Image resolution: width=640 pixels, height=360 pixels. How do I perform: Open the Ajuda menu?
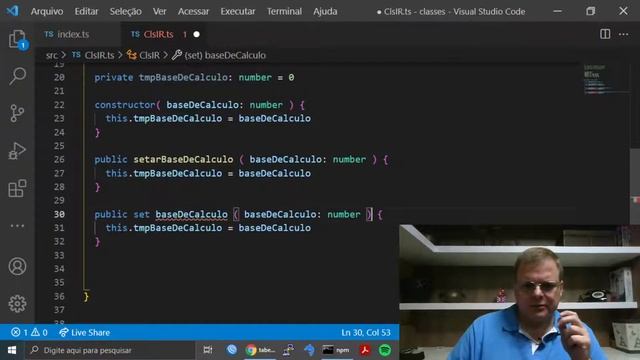[325, 11]
